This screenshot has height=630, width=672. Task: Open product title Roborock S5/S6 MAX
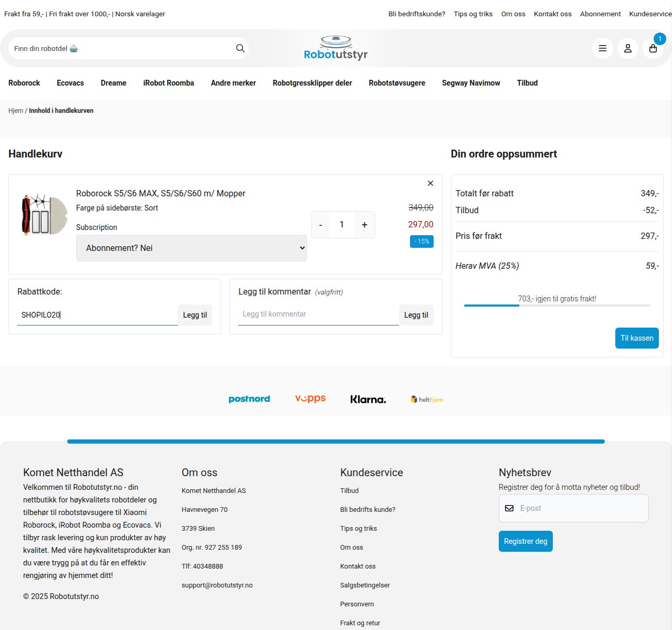point(161,193)
